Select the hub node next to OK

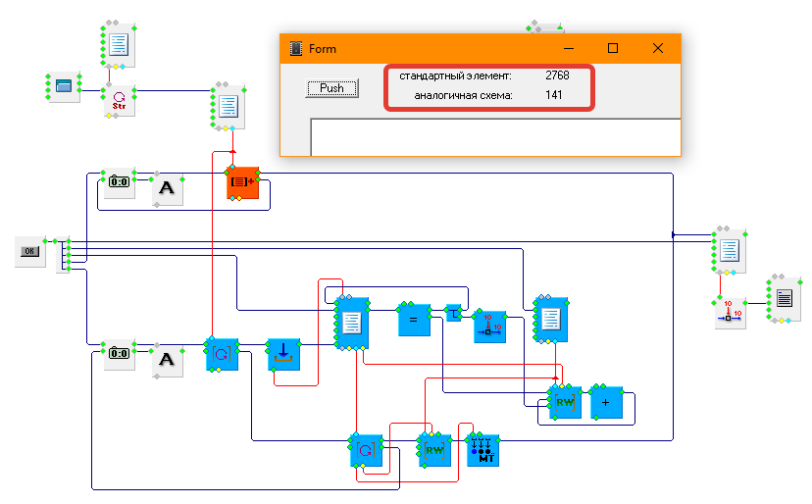[x=63, y=255]
